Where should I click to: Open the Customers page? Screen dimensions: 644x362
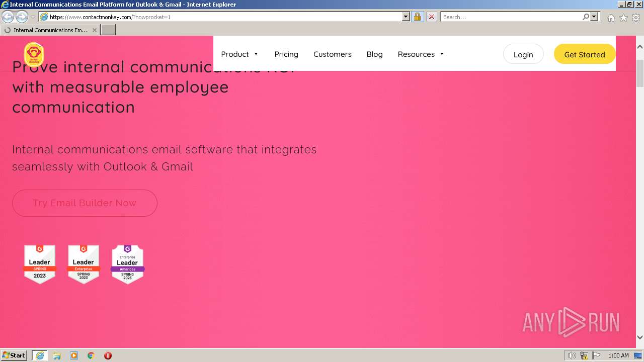[333, 54]
